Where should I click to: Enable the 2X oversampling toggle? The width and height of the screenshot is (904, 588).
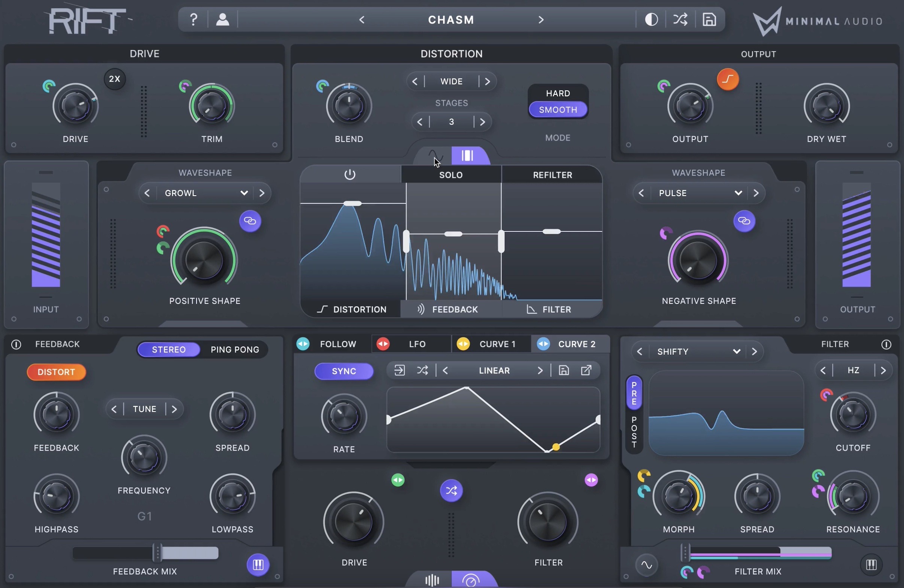coord(115,79)
